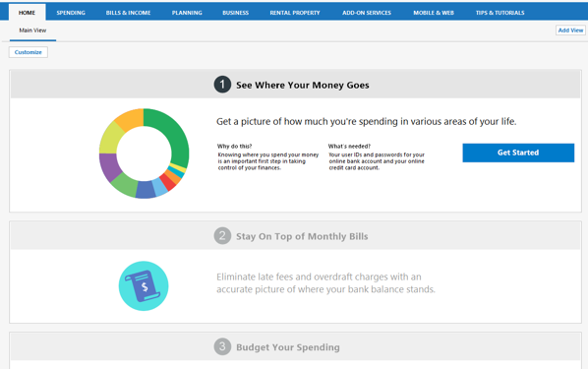Open the Spending tab

71,13
